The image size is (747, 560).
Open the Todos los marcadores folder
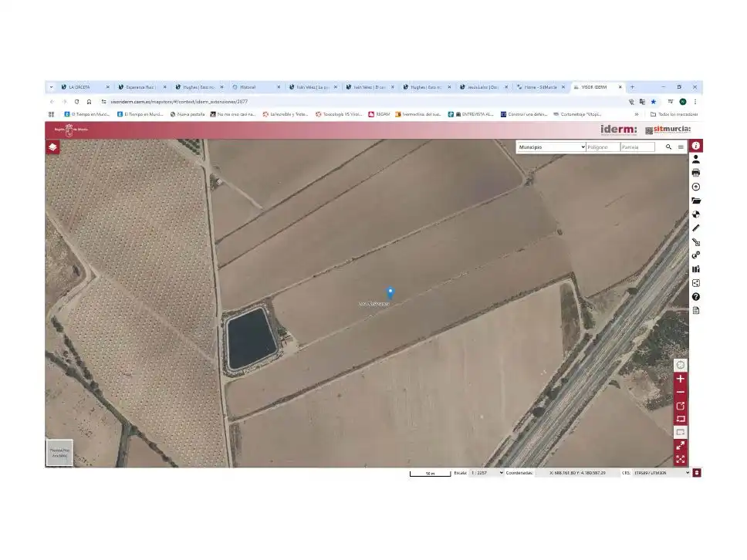674,114
